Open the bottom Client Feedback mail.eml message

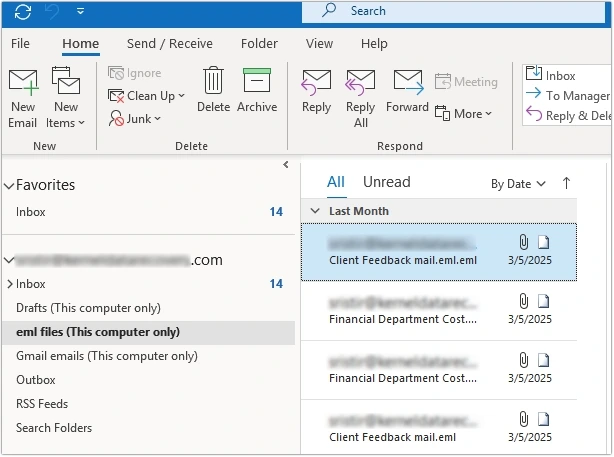tap(439, 428)
